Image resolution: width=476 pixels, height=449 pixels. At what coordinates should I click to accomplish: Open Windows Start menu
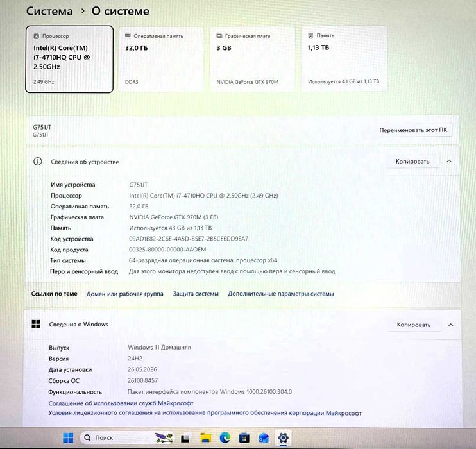[x=68, y=437]
